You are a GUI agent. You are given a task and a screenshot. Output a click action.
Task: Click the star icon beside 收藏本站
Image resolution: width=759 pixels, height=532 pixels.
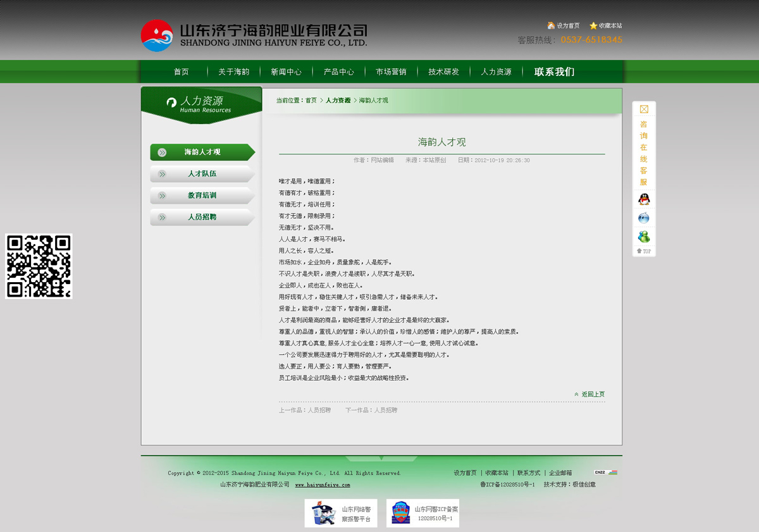[593, 26]
